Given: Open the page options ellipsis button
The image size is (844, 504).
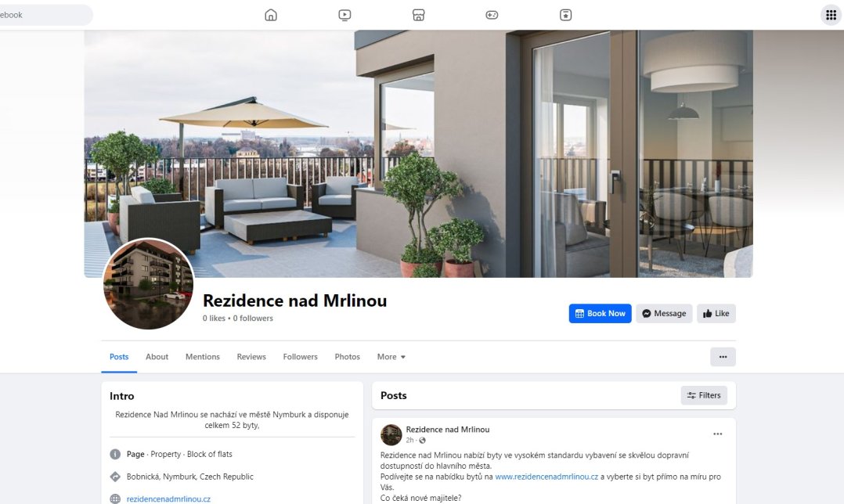Looking at the screenshot, I should pyautogui.click(x=723, y=357).
